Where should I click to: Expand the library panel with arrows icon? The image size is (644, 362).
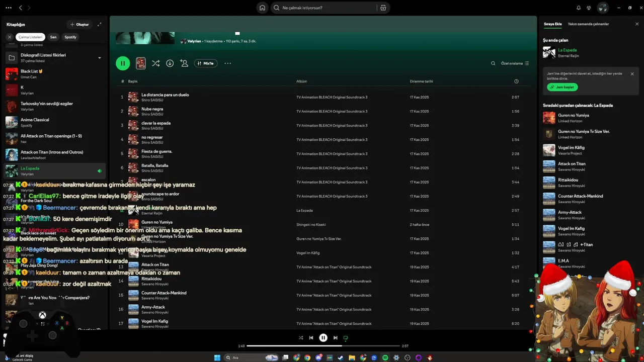point(99,24)
